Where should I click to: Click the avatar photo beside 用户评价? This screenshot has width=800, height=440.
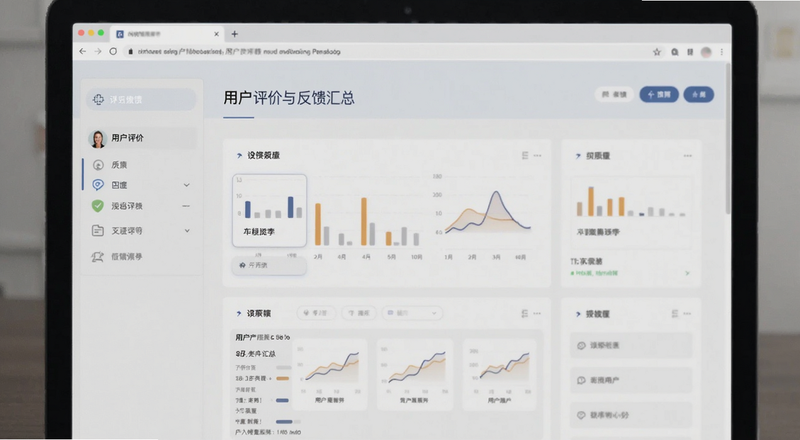97,138
